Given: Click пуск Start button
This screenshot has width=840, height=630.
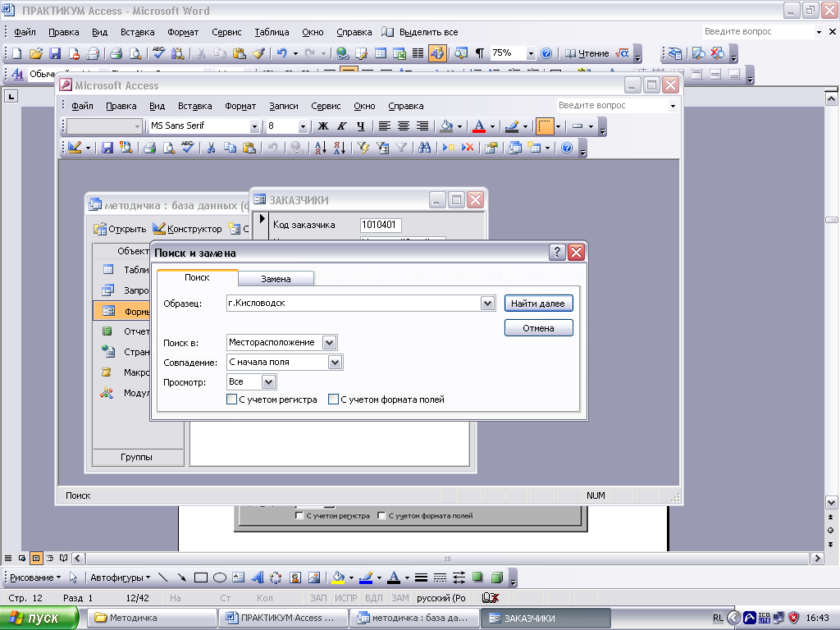Looking at the screenshot, I should pyautogui.click(x=39, y=619).
